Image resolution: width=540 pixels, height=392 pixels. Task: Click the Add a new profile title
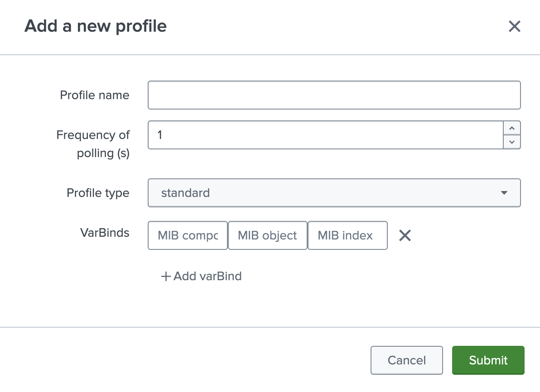click(x=96, y=26)
